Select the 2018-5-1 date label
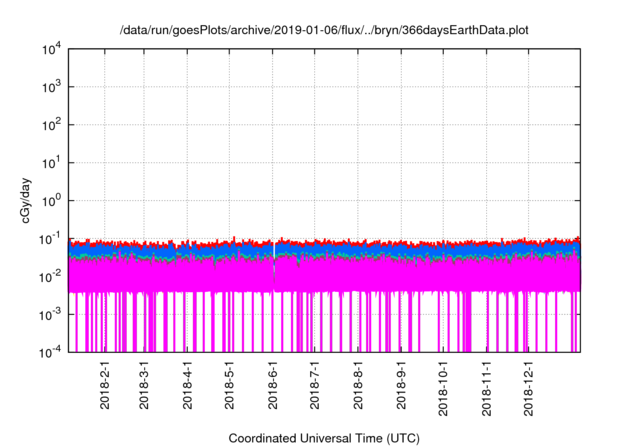640x448 pixels. pyautogui.click(x=229, y=385)
